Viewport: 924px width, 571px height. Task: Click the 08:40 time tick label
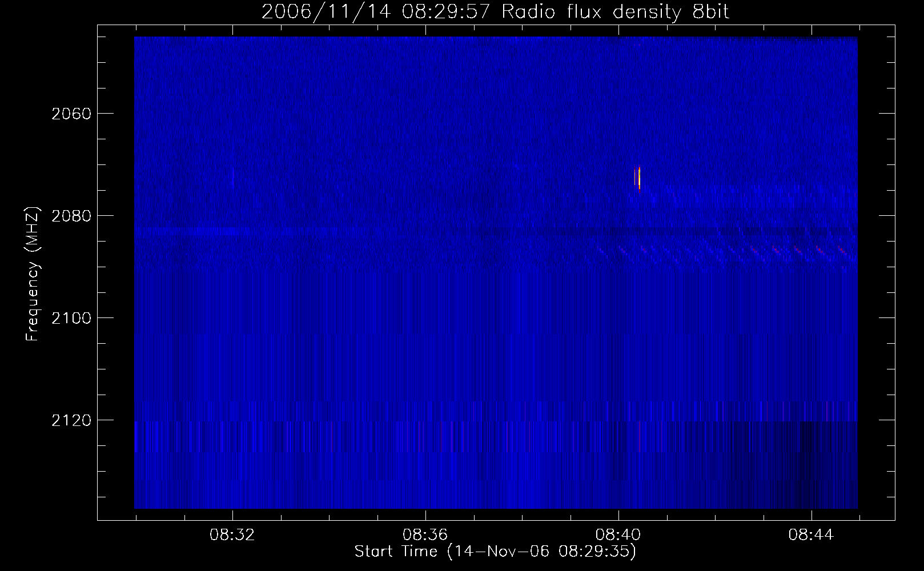click(618, 535)
